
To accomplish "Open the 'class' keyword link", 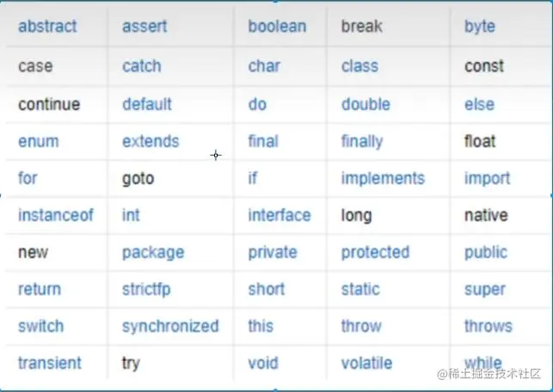I will pos(359,66).
